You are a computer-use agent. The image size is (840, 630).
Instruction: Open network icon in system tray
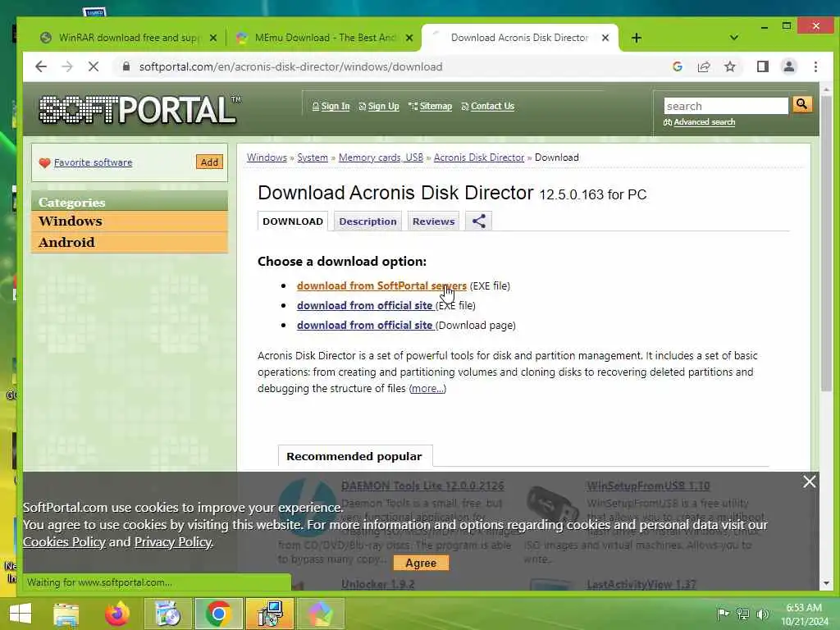click(x=742, y=614)
